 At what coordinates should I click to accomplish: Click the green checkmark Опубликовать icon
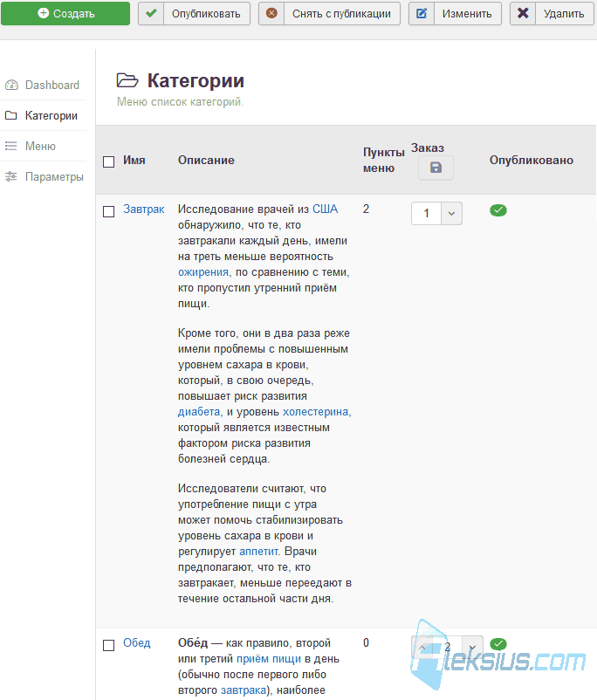pyautogui.click(x=151, y=13)
